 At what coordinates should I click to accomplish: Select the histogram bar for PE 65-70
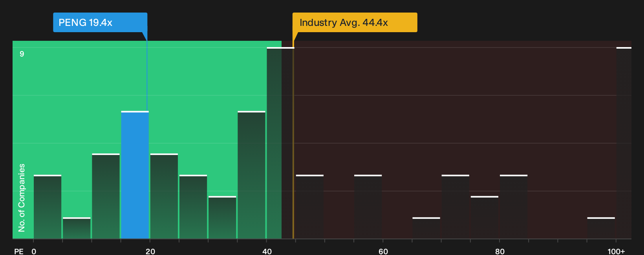pyautogui.click(x=426, y=228)
